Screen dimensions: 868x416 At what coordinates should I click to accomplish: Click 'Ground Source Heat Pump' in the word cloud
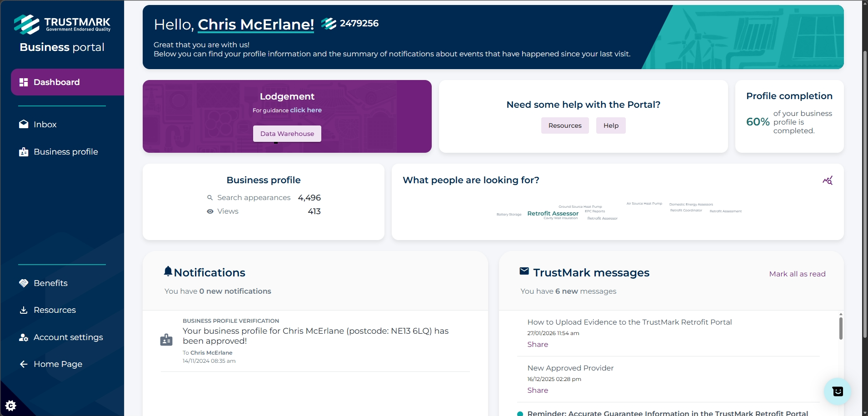click(x=580, y=207)
